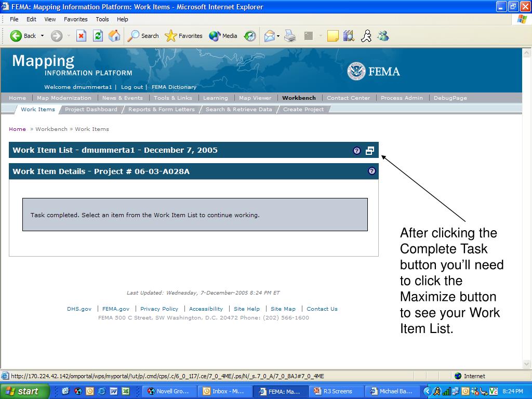Viewport: 532px width, 399px height.
Task: Open the Map Modernization tab
Action: (x=64, y=98)
